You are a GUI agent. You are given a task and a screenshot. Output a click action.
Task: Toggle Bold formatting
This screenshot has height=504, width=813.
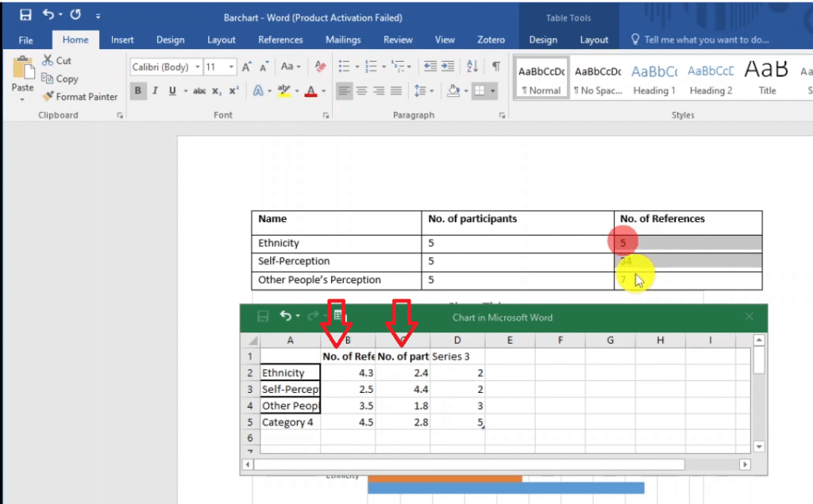point(138,91)
